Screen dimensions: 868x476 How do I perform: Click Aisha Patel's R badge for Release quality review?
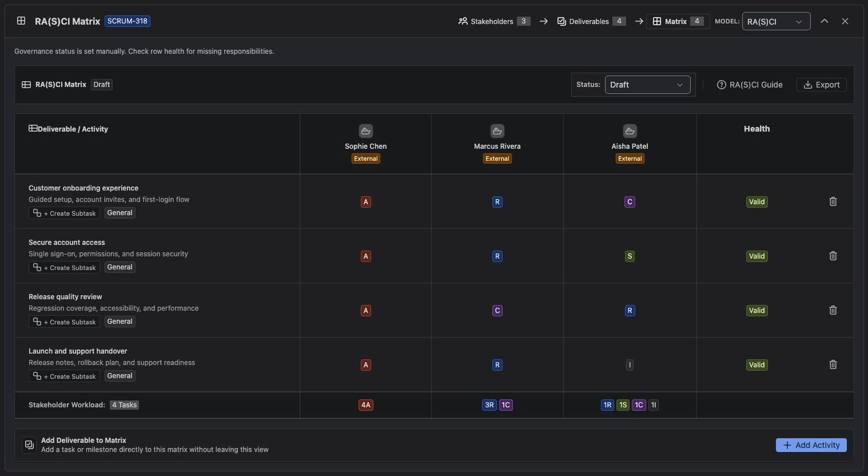pos(630,311)
